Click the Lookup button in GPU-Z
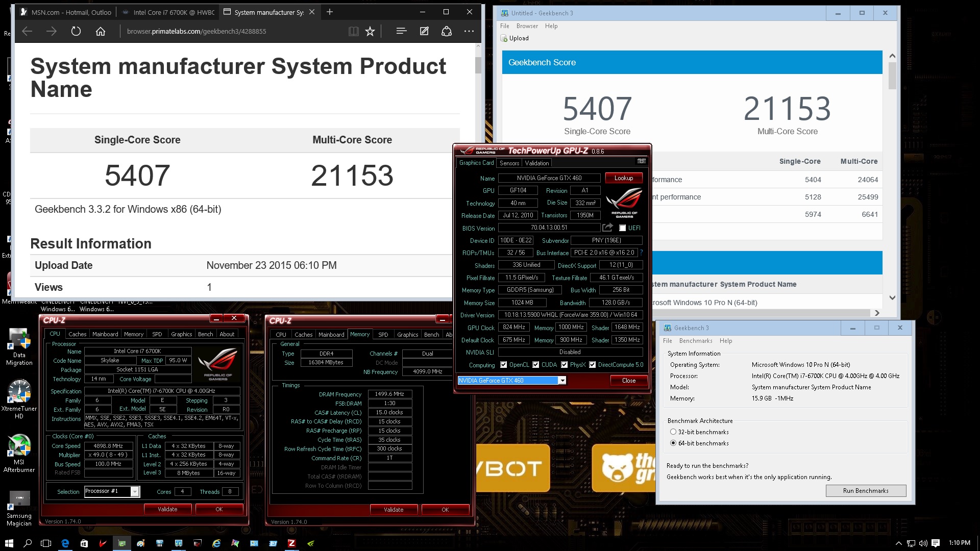 [624, 178]
